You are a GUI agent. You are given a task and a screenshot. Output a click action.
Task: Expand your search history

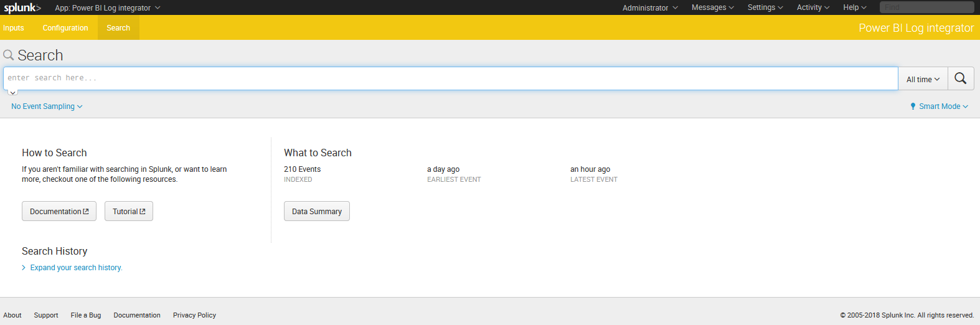point(76,268)
